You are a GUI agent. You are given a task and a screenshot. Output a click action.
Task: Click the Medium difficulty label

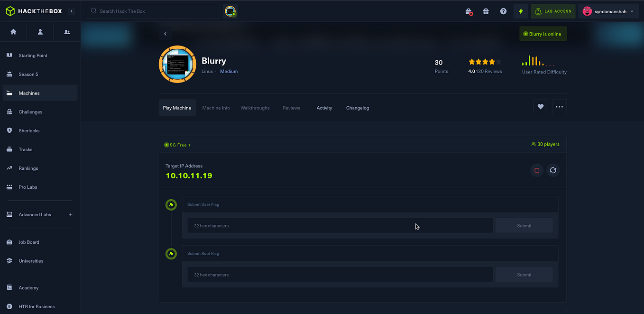(x=229, y=71)
